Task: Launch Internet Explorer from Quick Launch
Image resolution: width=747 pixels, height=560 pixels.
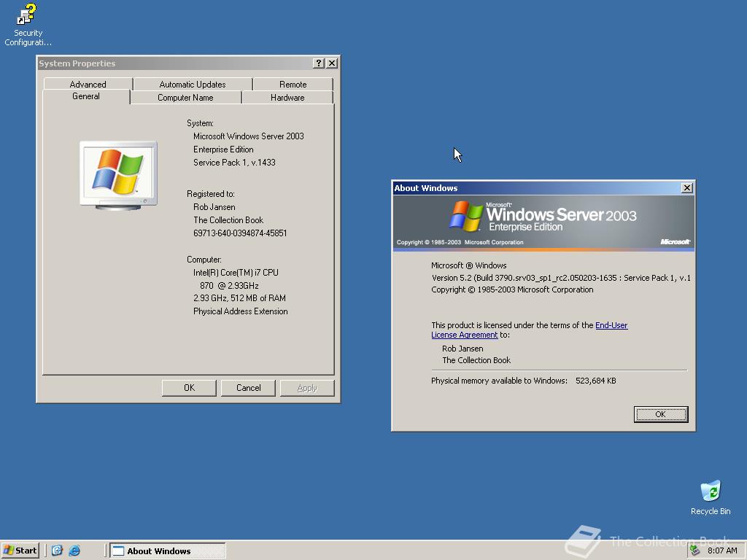Action: pyautogui.click(x=74, y=551)
